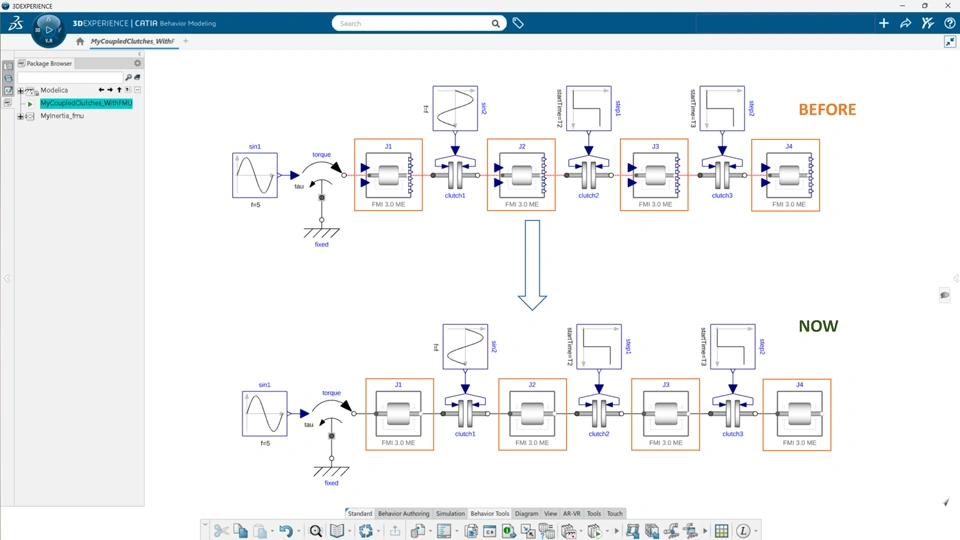Click the eraser icon beside browser filter
This screenshot has width=960, height=540.
point(137,77)
